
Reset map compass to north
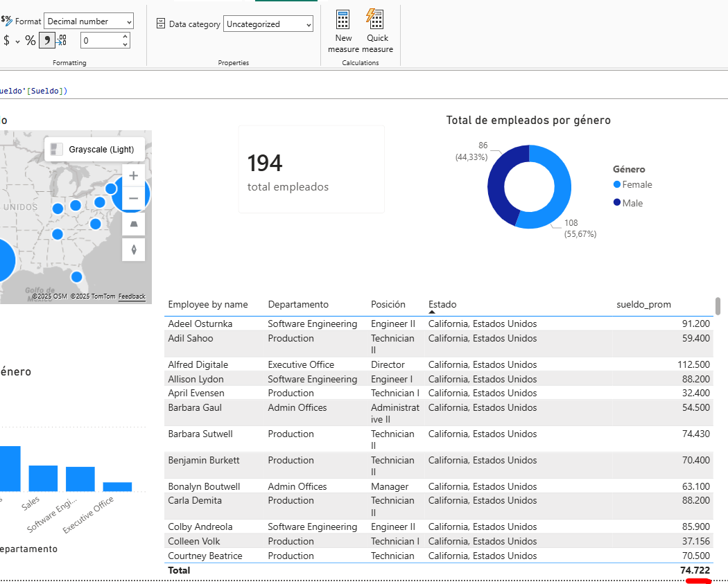click(133, 249)
